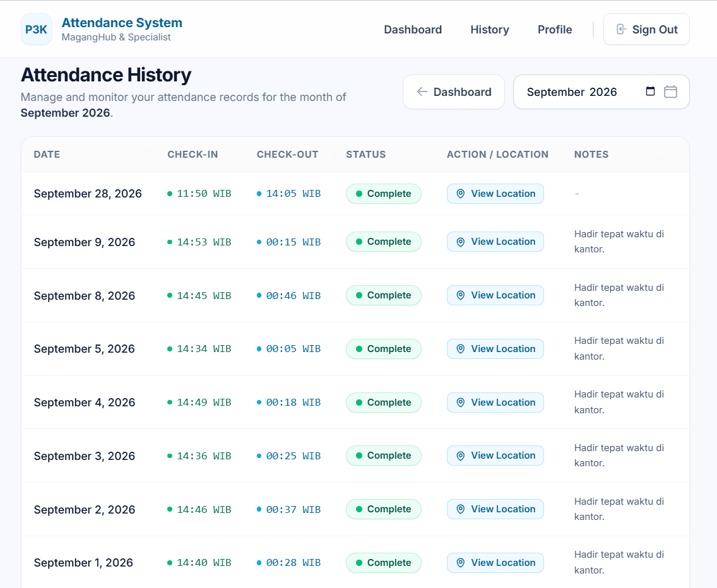Click the date cell September 4, 2026
Screen dimensions: 717x588
click(x=85, y=403)
